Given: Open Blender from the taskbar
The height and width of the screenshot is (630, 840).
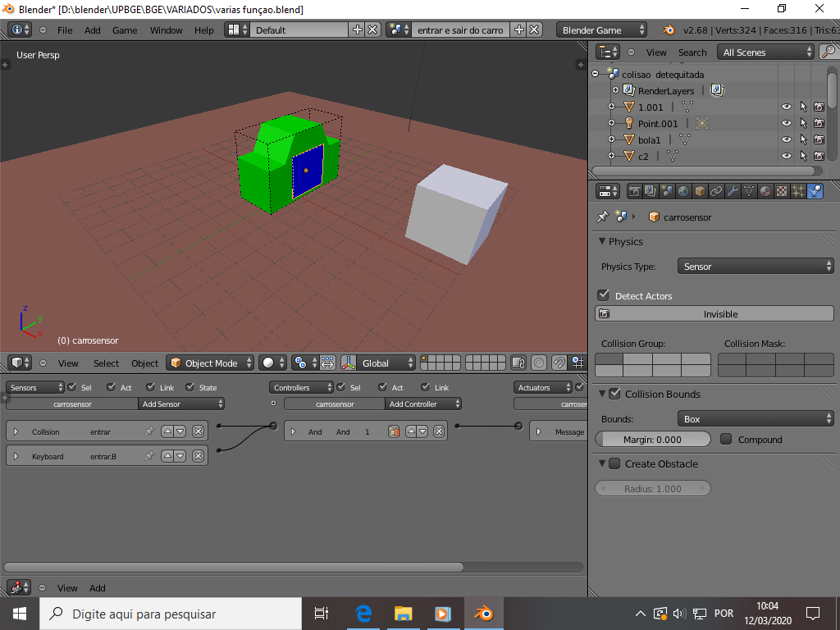Looking at the screenshot, I should pyautogui.click(x=482, y=613).
